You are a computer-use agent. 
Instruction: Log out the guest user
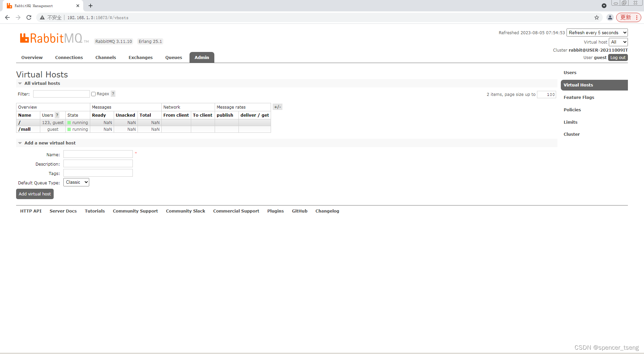pos(618,58)
